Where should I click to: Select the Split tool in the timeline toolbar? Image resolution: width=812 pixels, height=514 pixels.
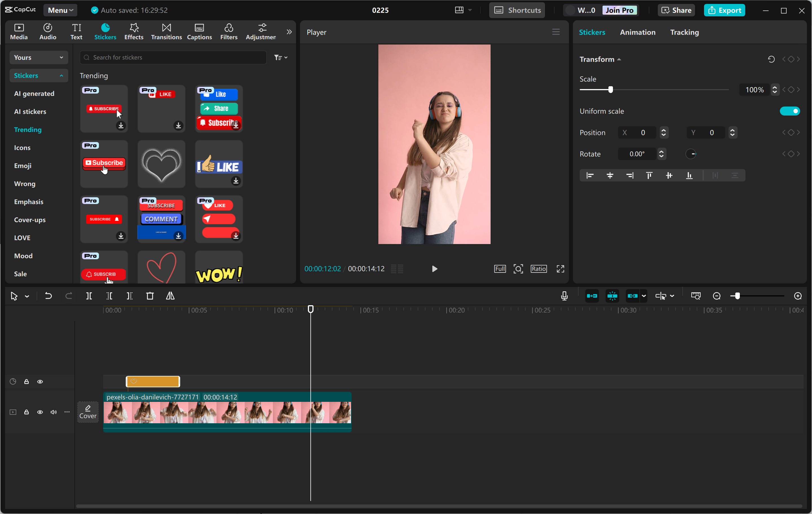pyautogui.click(x=89, y=296)
